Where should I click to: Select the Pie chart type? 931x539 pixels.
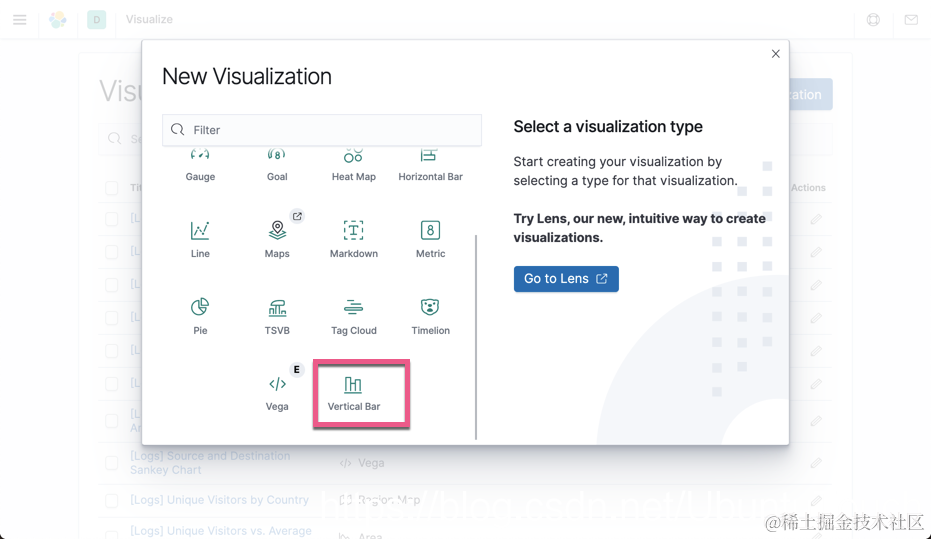pos(200,315)
